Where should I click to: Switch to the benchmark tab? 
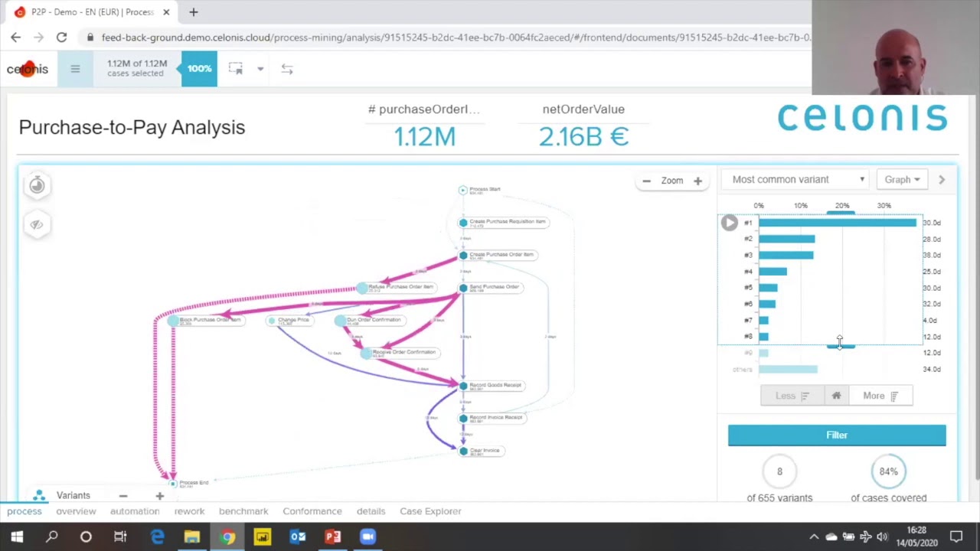tap(243, 511)
